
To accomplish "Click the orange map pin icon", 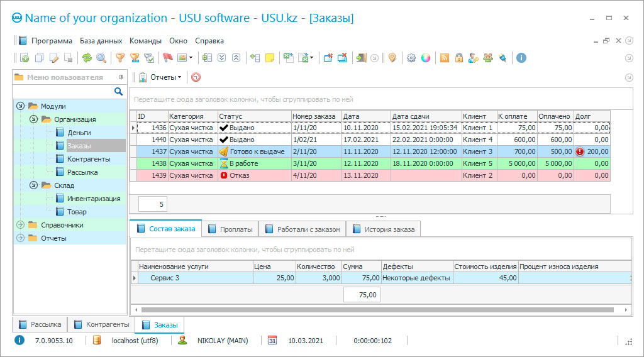I will (x=392, y=58).
